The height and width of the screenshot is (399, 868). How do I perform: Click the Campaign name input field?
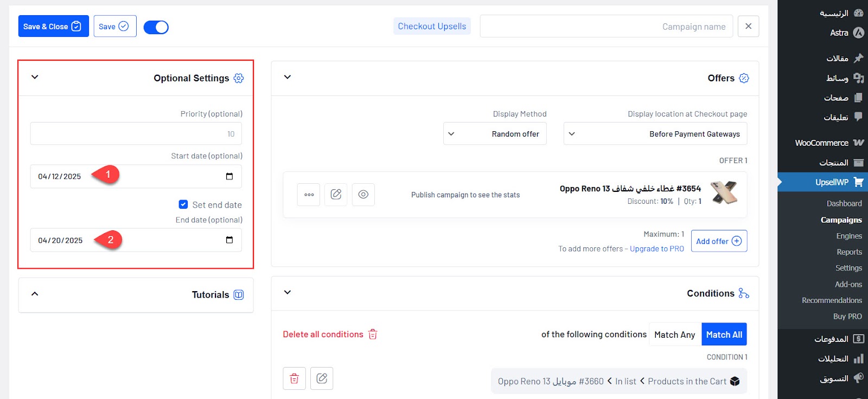coord(606,27)
